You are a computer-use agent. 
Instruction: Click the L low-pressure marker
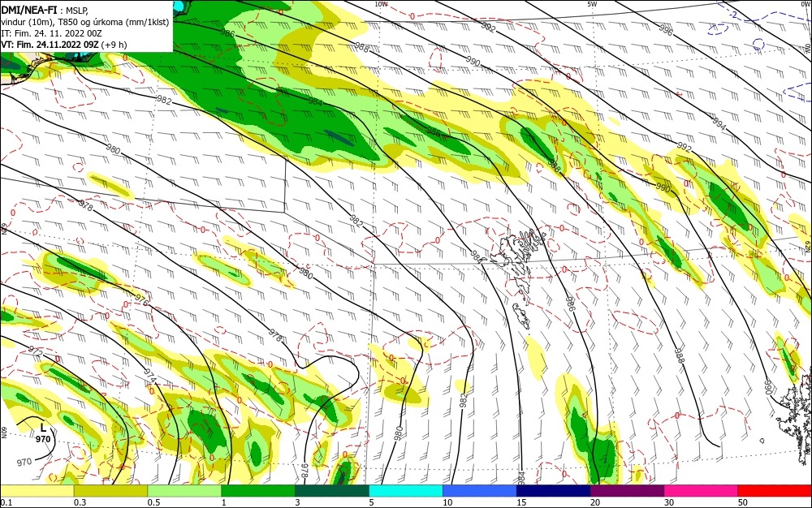[x=43, y=428]
